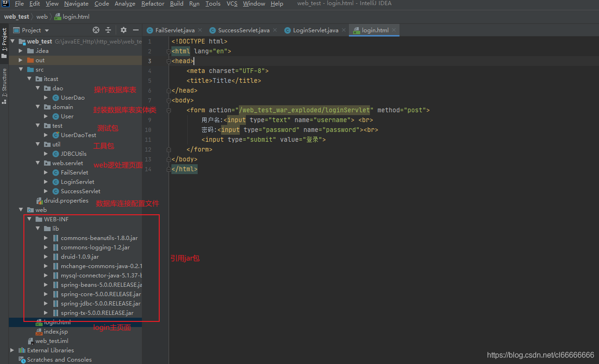Close the SuccessServlet.java tab

275,30
